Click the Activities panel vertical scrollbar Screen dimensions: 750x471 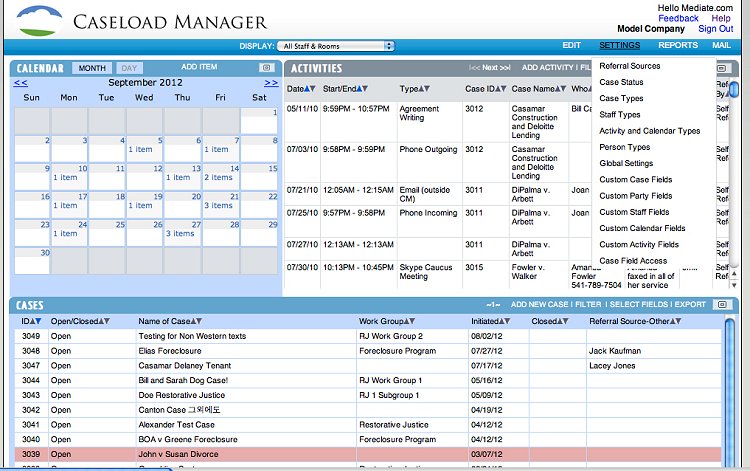coord(734,89)
